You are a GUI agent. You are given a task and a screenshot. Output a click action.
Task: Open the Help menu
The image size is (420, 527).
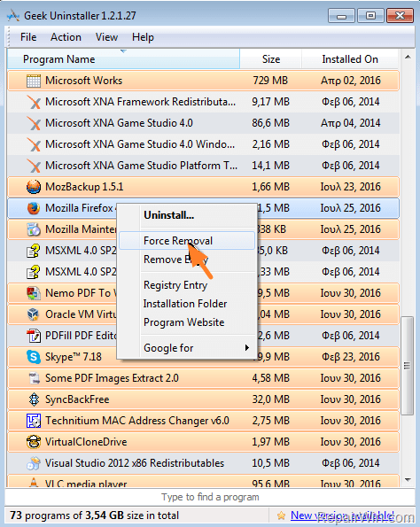(143, 37)
